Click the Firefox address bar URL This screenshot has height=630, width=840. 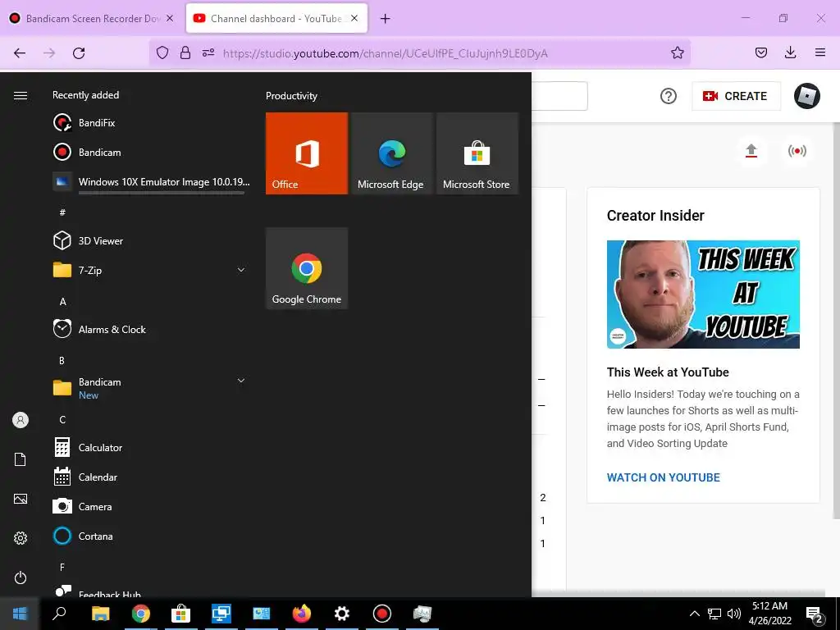pyautogui.click(x=386, y=53)
